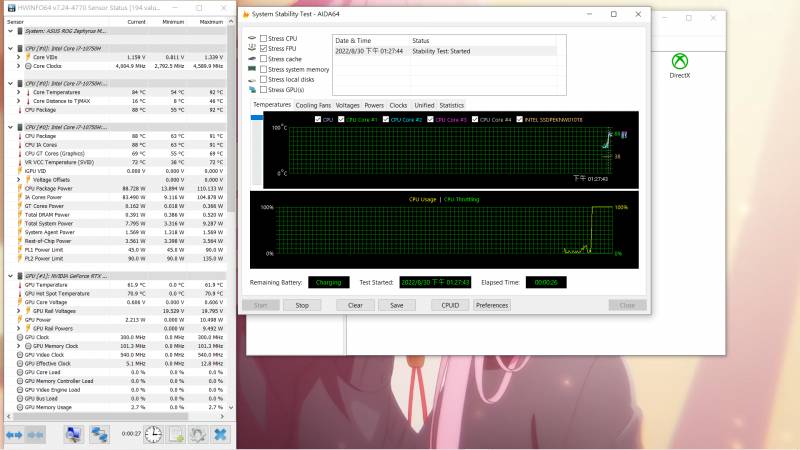Click lightning icon beside PL1 Power Limit
This screenshot has width=800, height=450.
(x=20, y=250)
